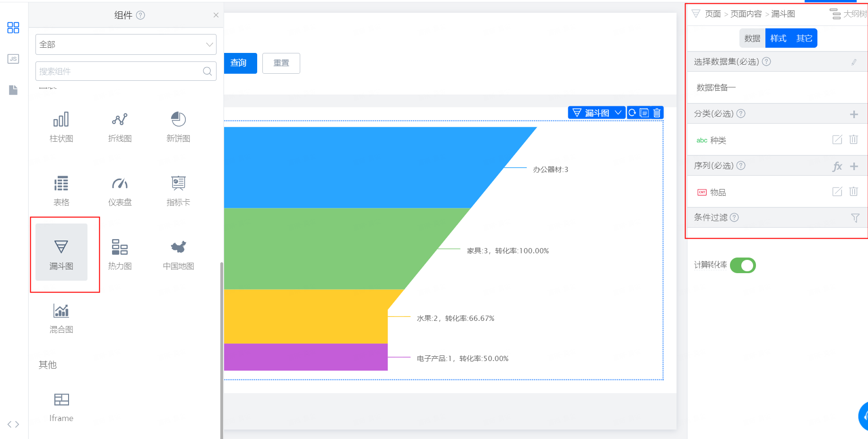Click the 查询 button
The width and height of the screenshot is (868, 439).
tap(239, 63)
